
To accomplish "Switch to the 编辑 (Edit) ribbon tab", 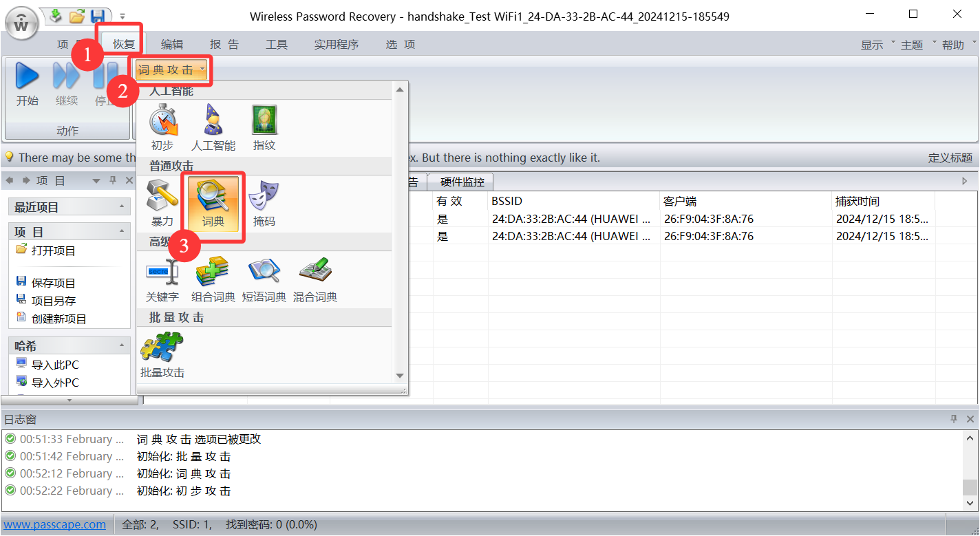I will pyautogui.click(x=172, y=44).
